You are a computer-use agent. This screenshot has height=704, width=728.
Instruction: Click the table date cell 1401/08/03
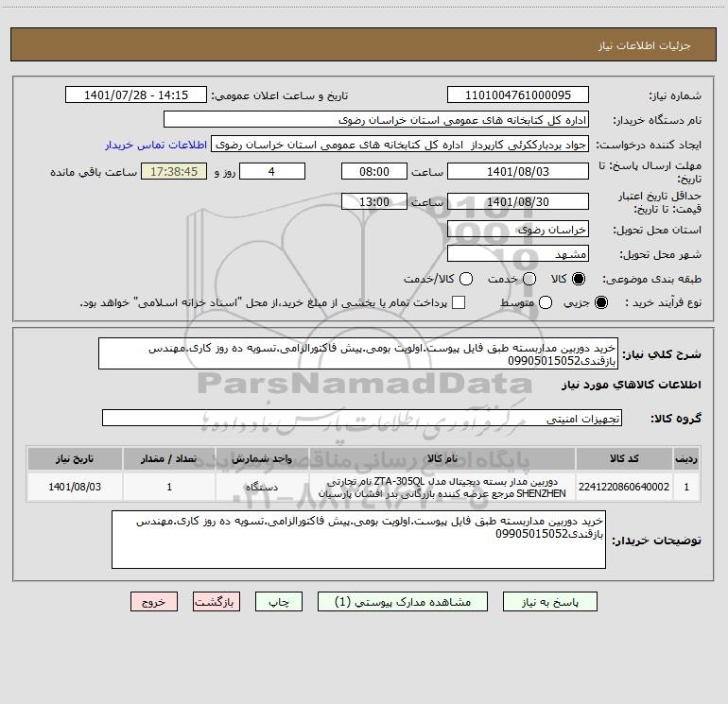coord(75,487)
